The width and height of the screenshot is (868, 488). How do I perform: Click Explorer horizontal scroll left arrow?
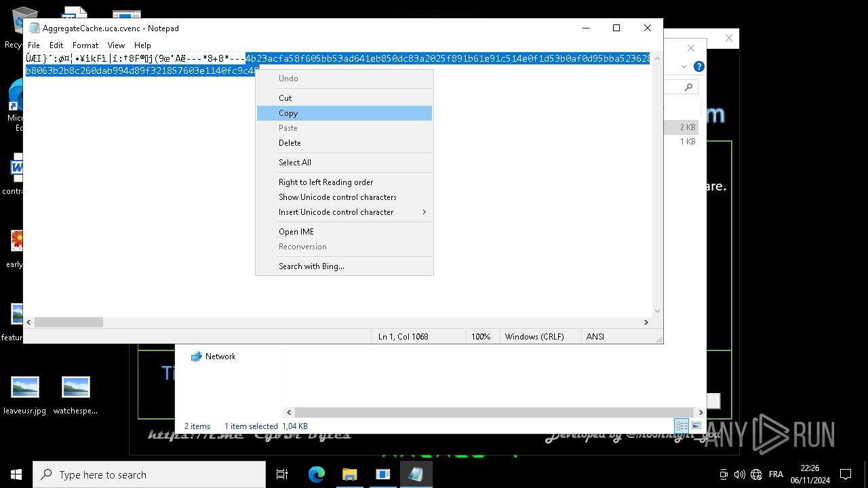(x=290, y=412)
